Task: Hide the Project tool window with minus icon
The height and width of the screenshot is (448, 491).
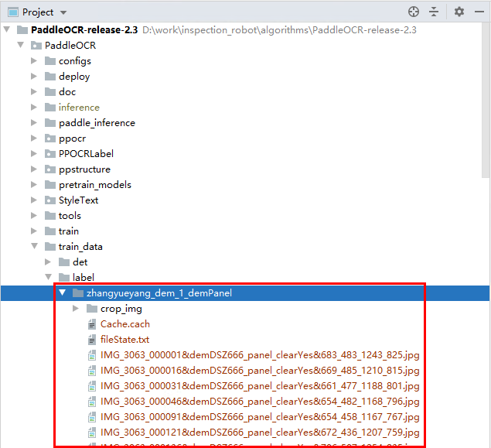Action: [x=479, y=12]
